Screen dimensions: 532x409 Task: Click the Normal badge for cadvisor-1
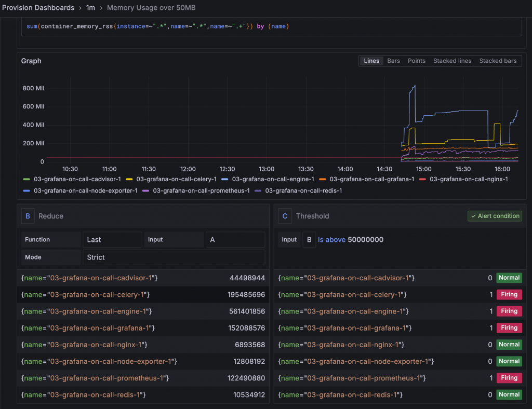[509, 278]
